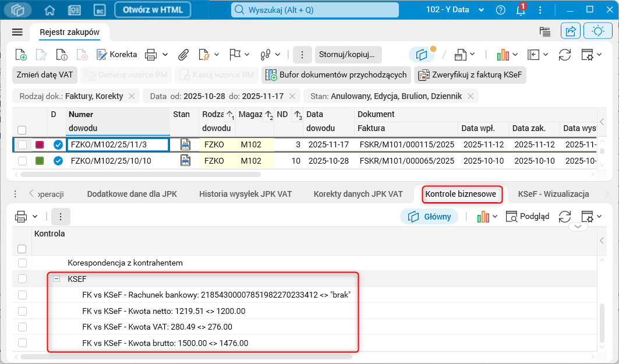The image size is (619, 364).
Task: Tick checkbox for Kwota brutto control
Action: coord(22,342)
